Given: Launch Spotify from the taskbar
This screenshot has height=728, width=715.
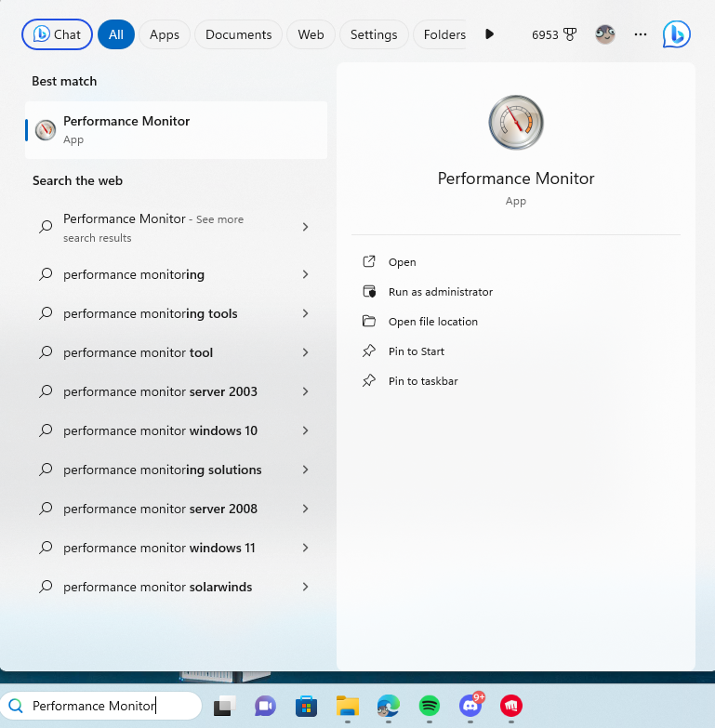Looking at the screenshot, I should click(429, 707).
